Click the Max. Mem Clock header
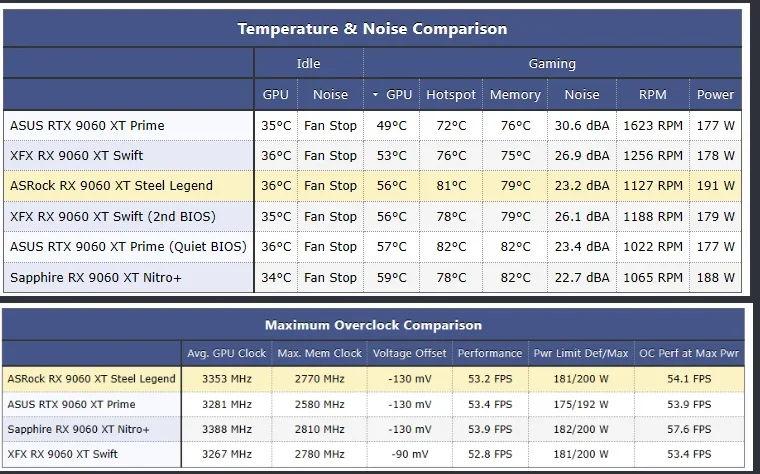Screen dimensions: 760x474 pos(319,353)
